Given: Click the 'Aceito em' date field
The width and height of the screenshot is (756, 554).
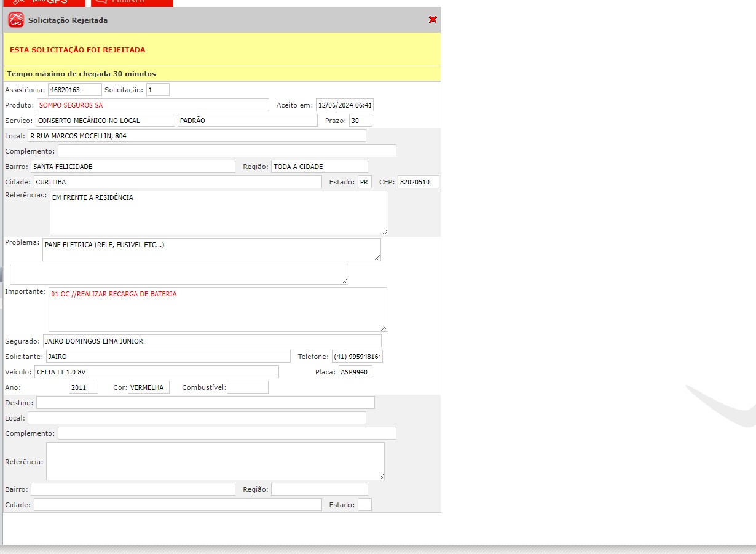Looking at the screenshot, I should [x=345, y=105].
